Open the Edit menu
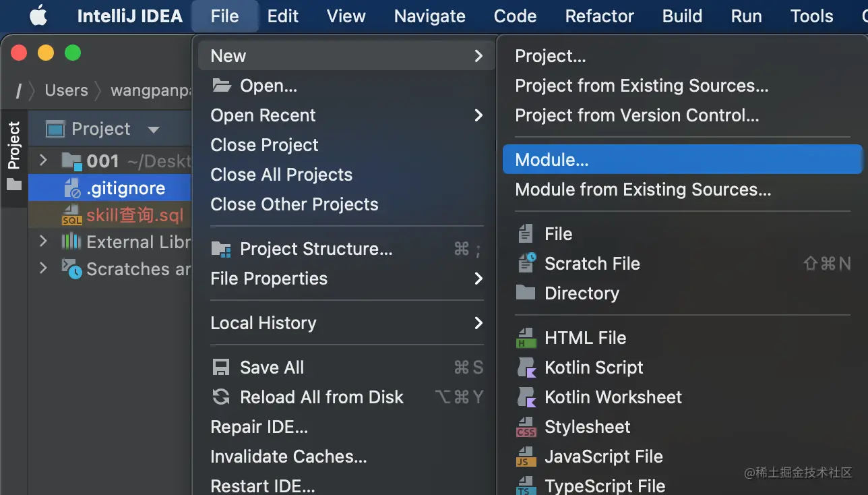The image size is (868, 495). [282, 16]
